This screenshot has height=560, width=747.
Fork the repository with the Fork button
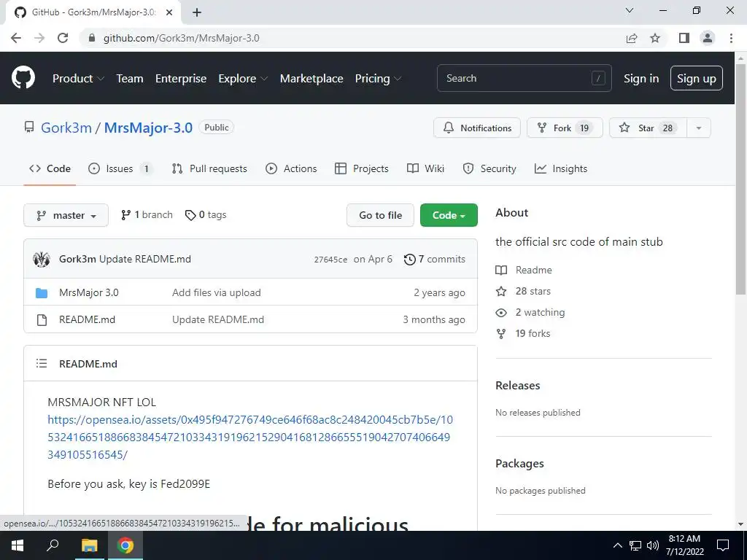565,128
